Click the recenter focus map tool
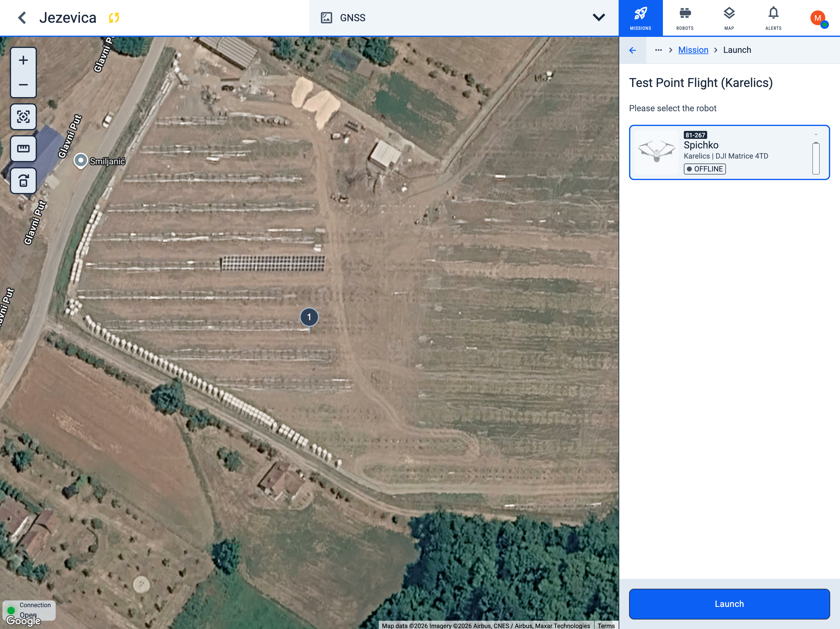 (x=23, y=116)
